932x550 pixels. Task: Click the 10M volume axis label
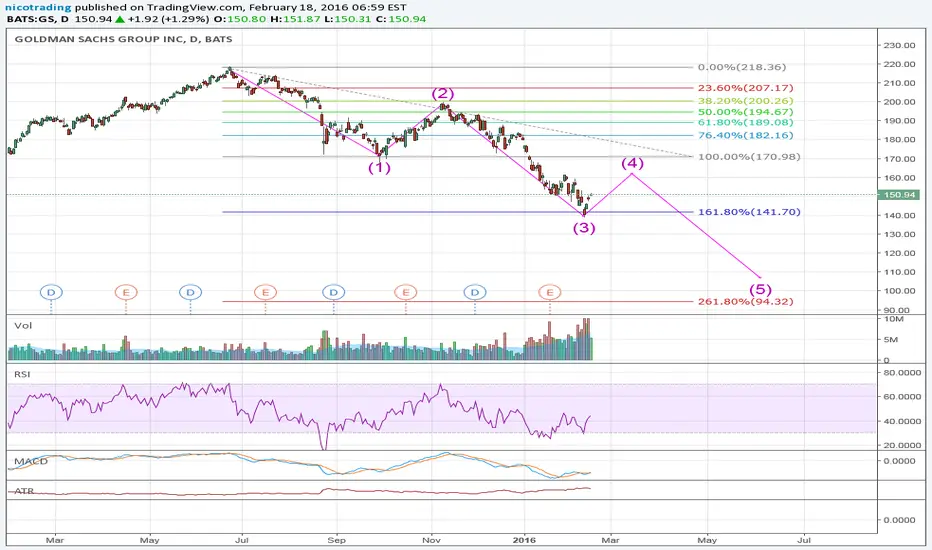[x=894, y=319]
